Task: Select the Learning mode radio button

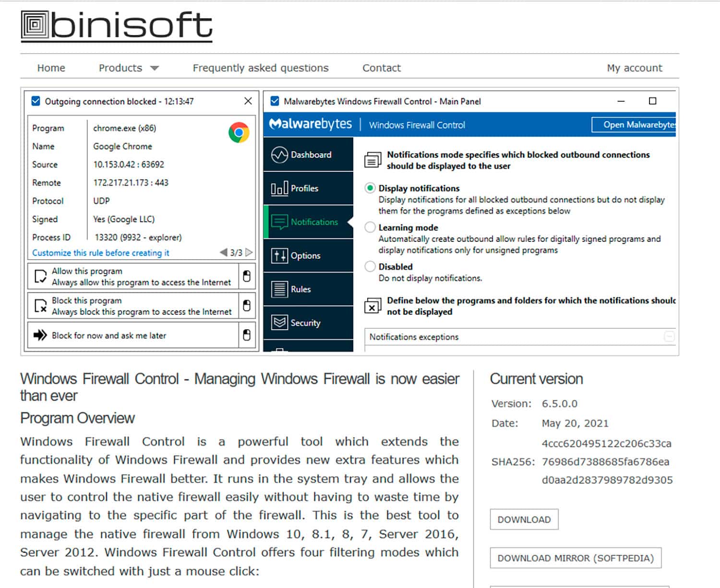Action: (x=370, y=228)
